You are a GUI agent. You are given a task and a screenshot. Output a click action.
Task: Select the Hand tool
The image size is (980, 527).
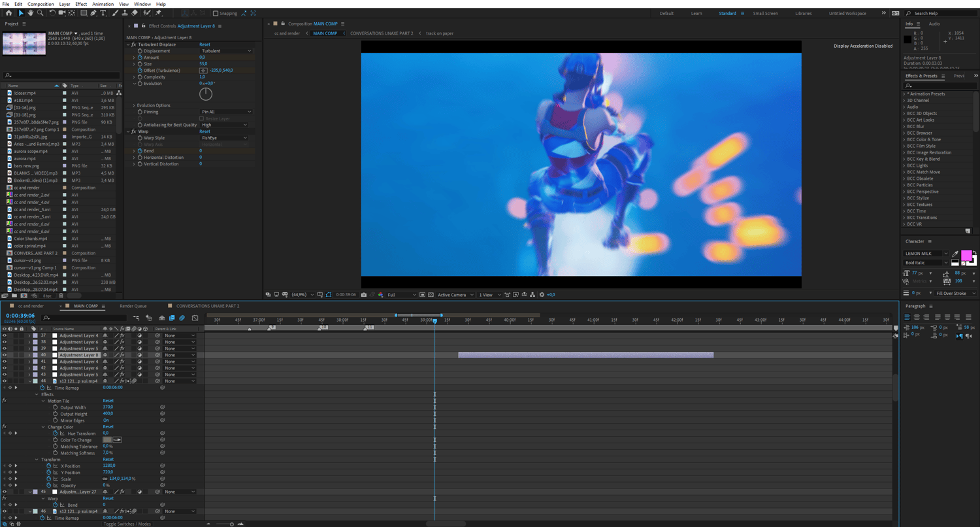pos(31,13)
